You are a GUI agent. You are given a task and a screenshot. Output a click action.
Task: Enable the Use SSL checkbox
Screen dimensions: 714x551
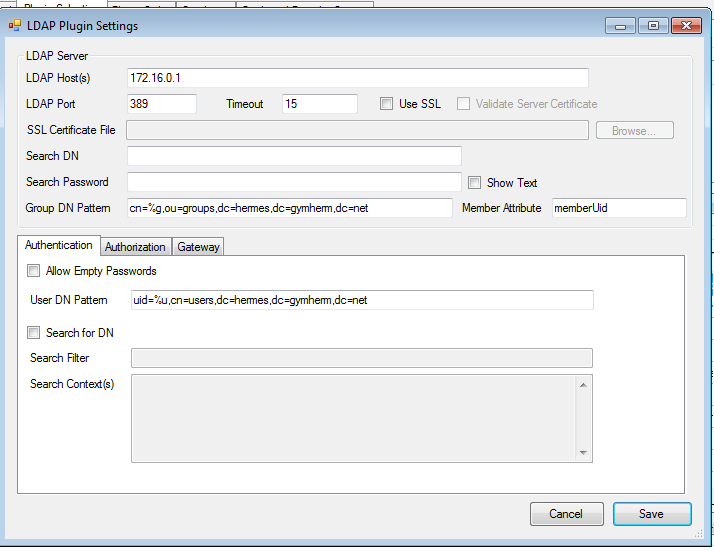coord(387,104)
